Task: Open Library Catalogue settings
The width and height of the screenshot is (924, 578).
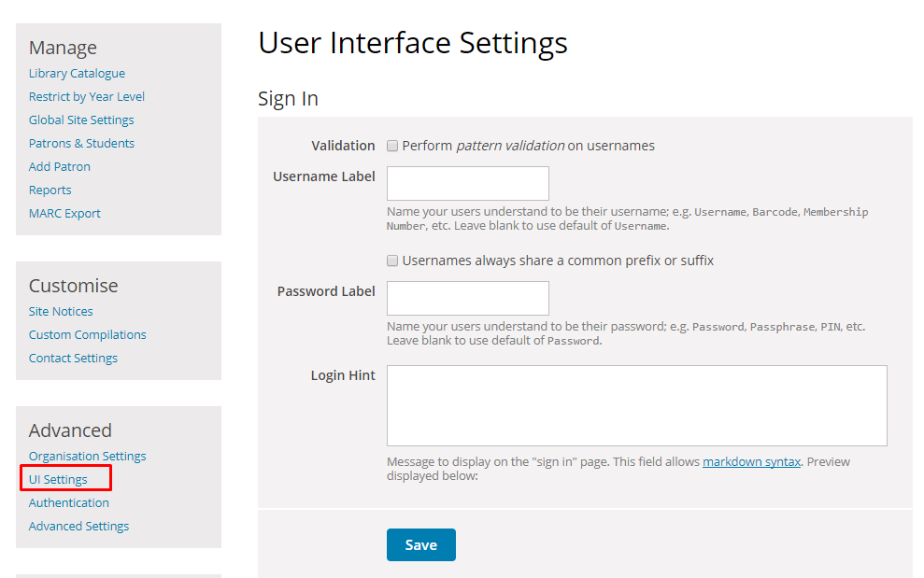Action: [x=77, y=73]
